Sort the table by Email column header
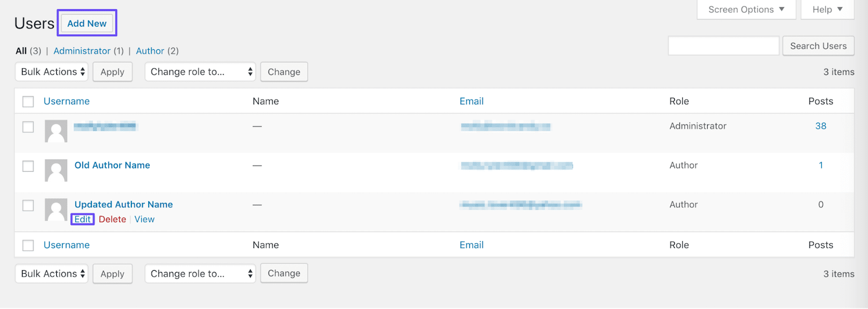The width and height of the screenshot is (868, 309). (x=471, y=101)
